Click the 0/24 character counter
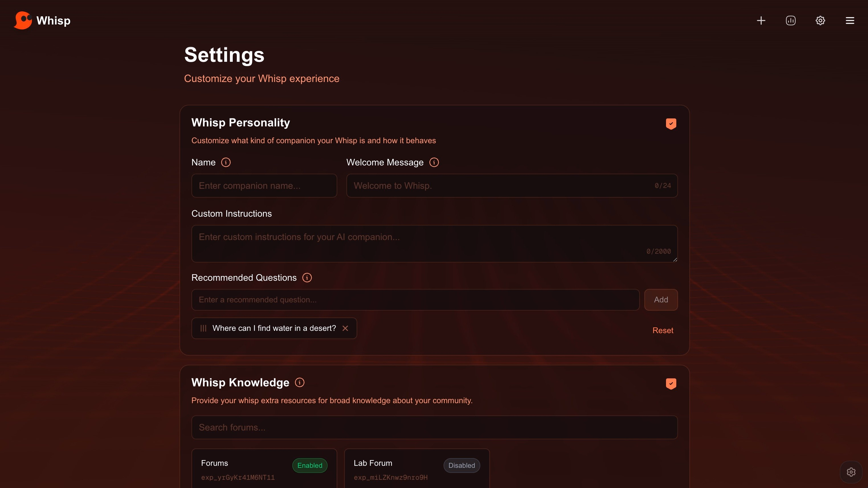Screen dimensions: 868x488 (663, 186)
